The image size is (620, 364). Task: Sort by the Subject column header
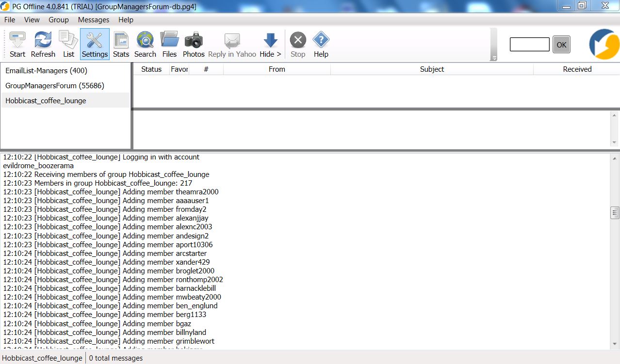coord(432,69)
